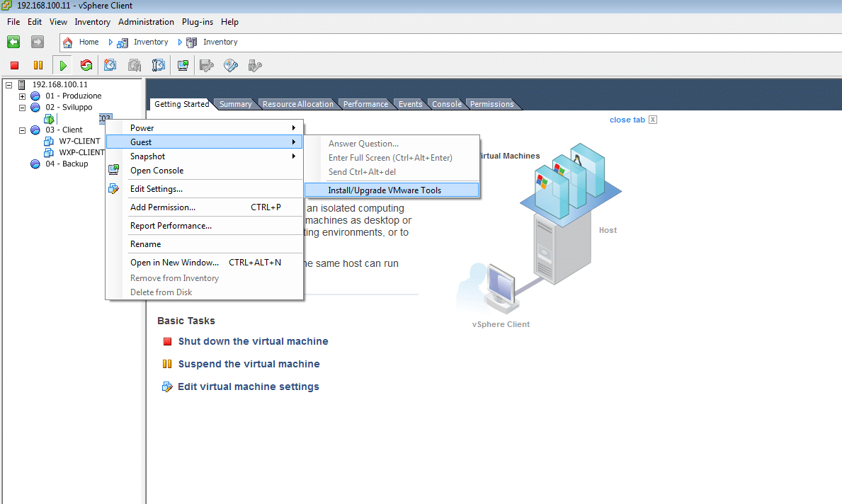Switch to the Console tab

click(x=447, y=104)
